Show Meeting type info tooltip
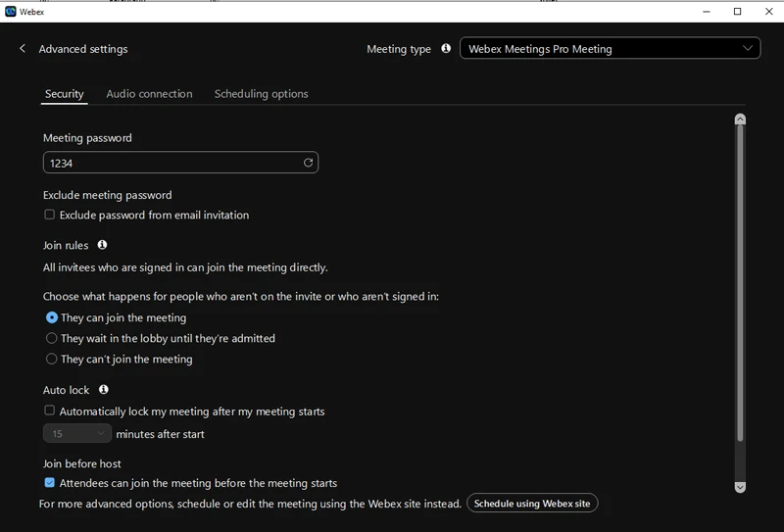 pos(446,48)
